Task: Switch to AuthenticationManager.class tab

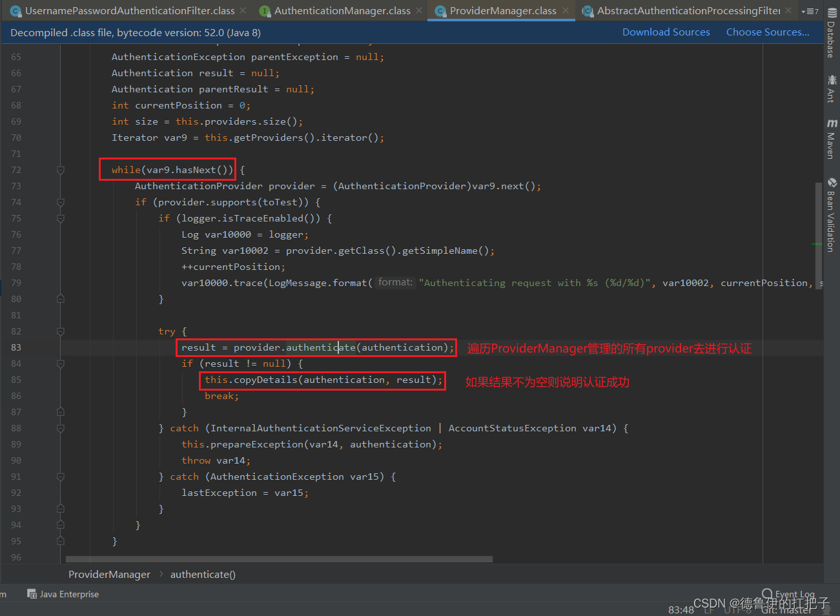Action: 342,10
